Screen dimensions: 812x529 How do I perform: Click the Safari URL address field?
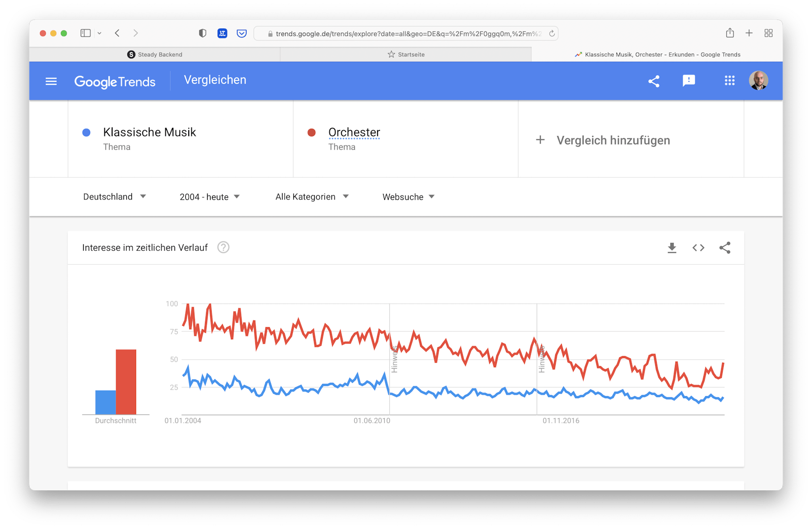click(406, 33)
